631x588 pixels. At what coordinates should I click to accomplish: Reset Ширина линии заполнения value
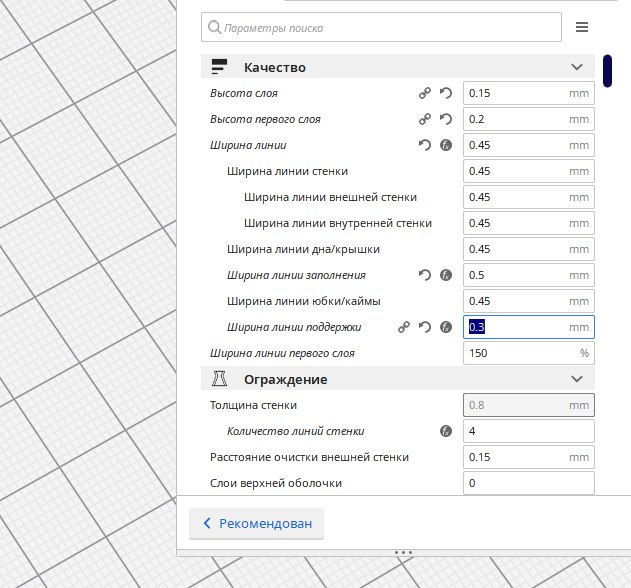(x=425, y=275)
